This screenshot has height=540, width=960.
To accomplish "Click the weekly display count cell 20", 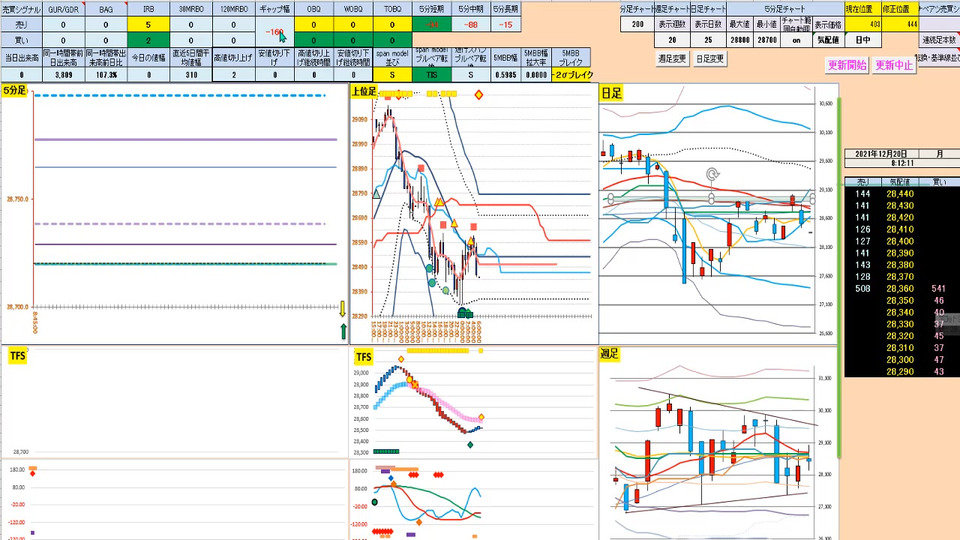I will (x=672, y=40).
